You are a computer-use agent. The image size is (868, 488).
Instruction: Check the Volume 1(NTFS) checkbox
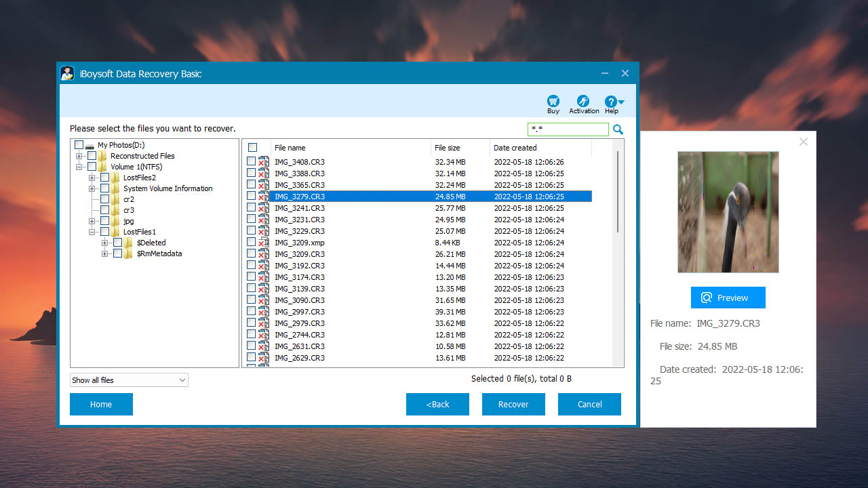pos(91,167)
